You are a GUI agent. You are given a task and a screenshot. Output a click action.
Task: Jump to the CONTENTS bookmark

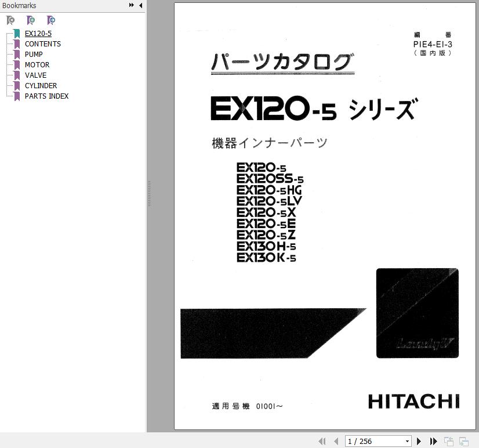[x=43, y=44]
